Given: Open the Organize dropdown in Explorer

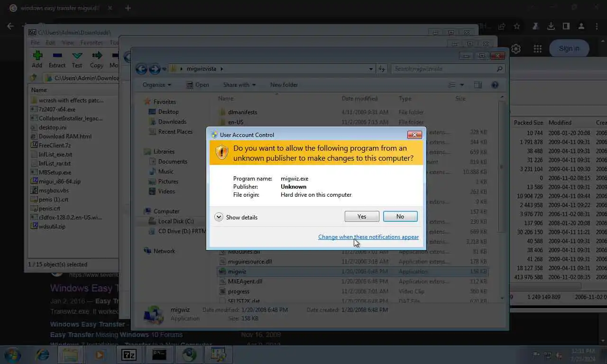Looking at the screenshot, I should click(x=157, y=85).
